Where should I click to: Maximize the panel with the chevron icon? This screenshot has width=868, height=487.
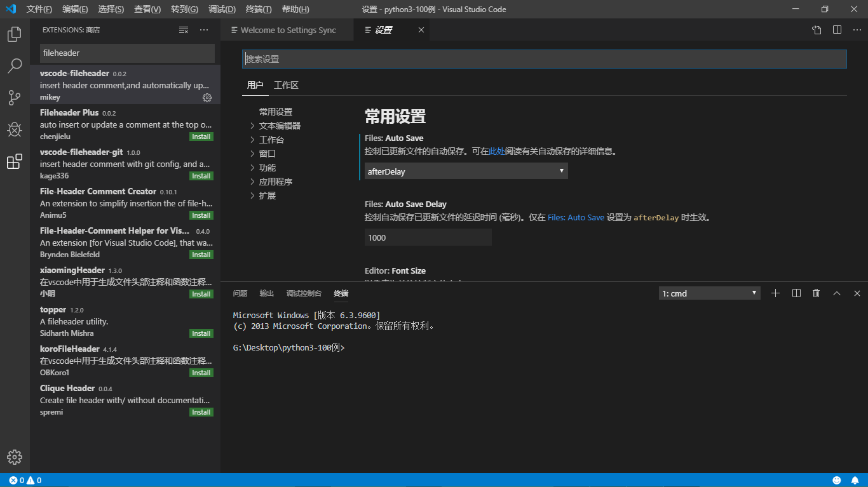(836, 293)
